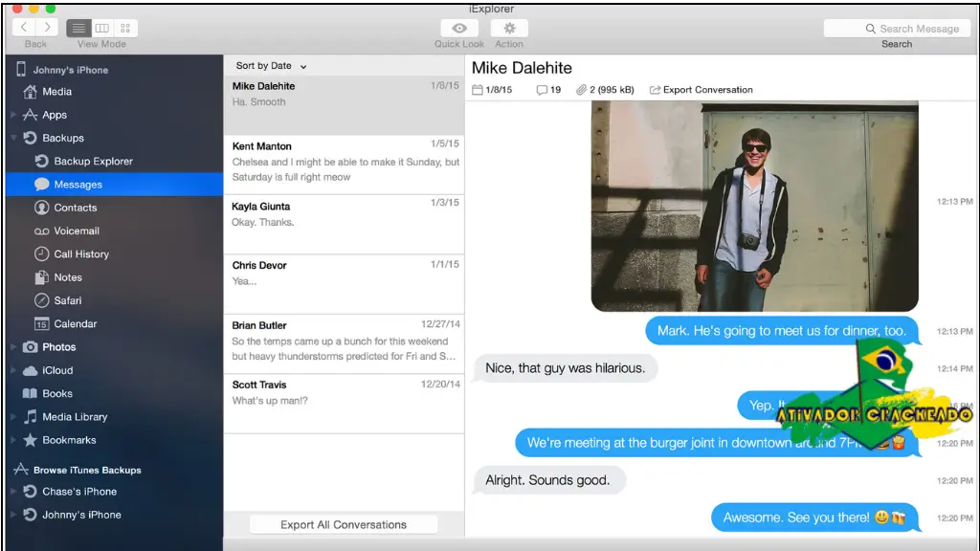The image size is (980, 551).
Task: Open Media Library in the sidebar
Action: (x=66, y=417)
